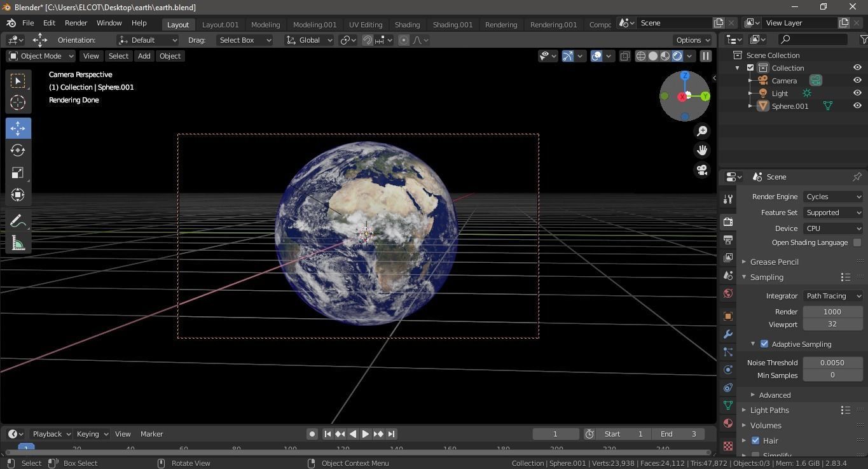Image resolution: width=868 pixels, height=469 pixels.
Task: Choose the Scale tool
Action: point(18,172)
